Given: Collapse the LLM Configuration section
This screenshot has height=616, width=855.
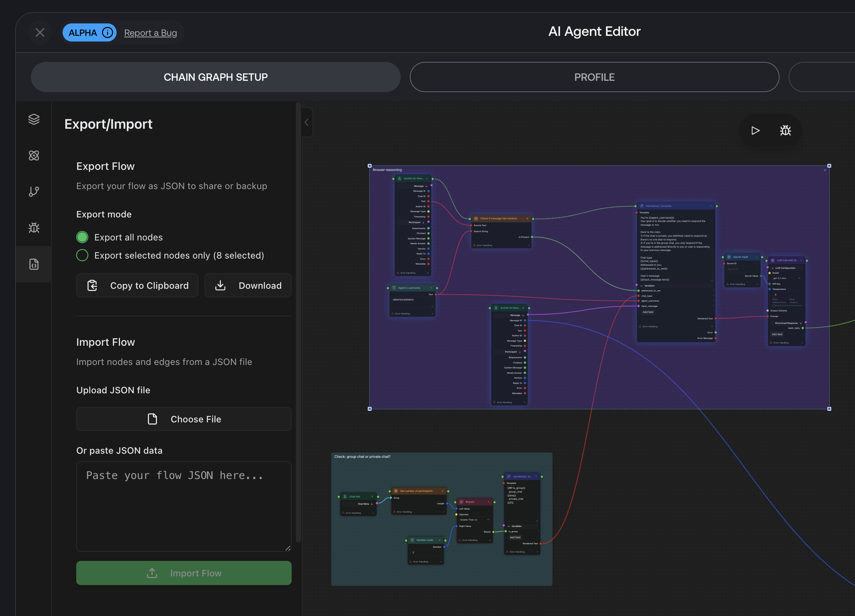Looking at the screenshot, I should pyautogui.click(x=773, y=268).
